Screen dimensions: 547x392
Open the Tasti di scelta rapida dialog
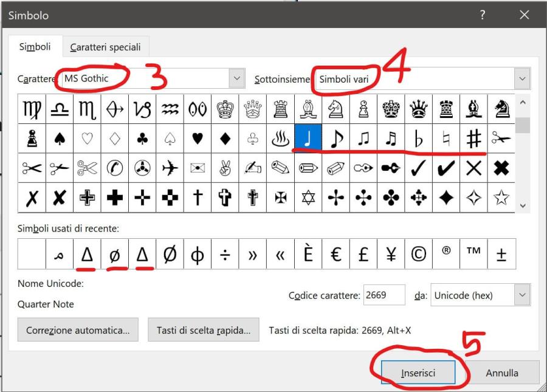click(x=203, y=329)
